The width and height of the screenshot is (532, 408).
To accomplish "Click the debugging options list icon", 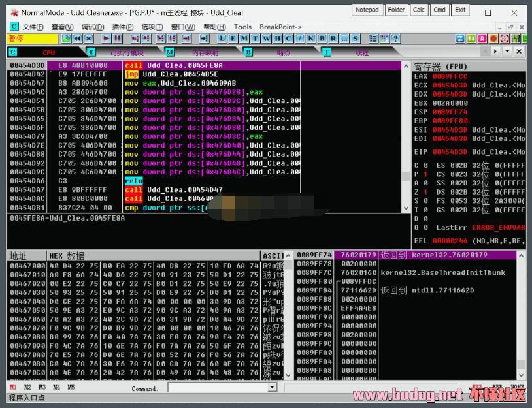I will [x=373, y=39].
